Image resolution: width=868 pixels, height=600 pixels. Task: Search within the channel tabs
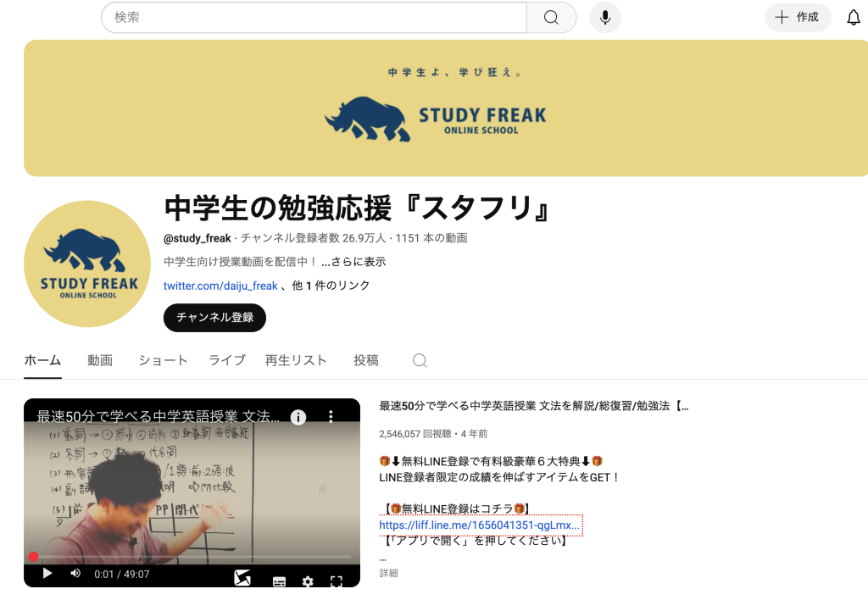click(x=420, y=360)
